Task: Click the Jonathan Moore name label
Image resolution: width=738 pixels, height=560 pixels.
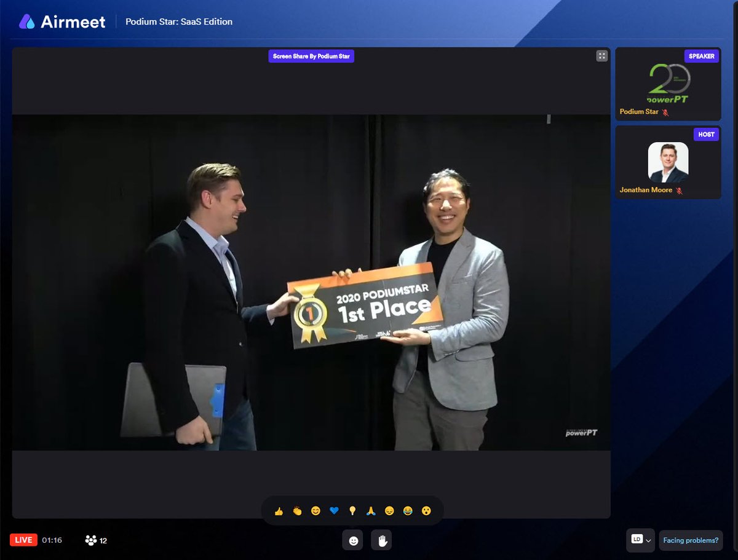Action: pos(646,191)
